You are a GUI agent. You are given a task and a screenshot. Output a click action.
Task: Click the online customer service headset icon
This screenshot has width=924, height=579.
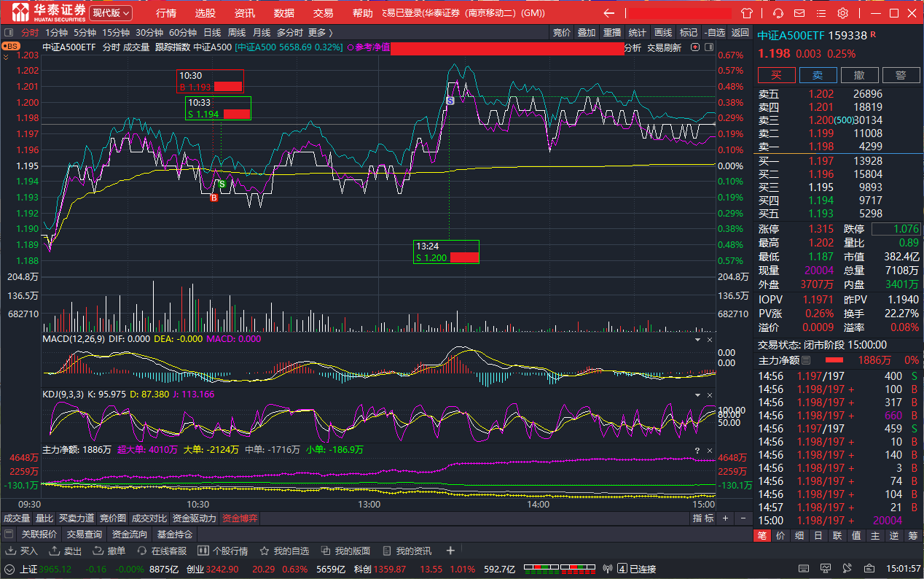point(778,13)
